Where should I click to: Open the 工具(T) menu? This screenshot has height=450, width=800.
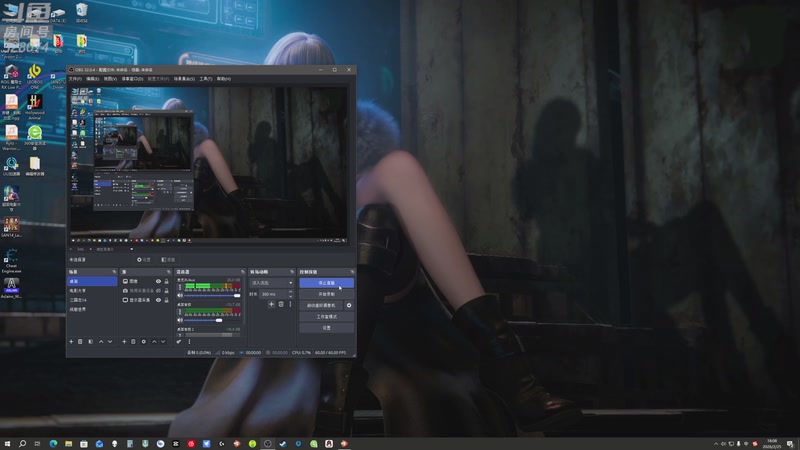206,79
